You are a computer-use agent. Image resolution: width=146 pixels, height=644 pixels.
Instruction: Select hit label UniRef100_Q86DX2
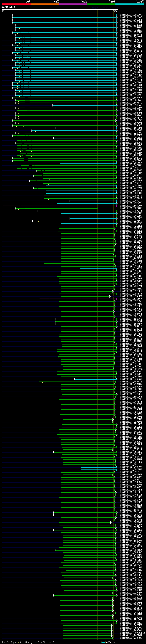click(131, 598)
